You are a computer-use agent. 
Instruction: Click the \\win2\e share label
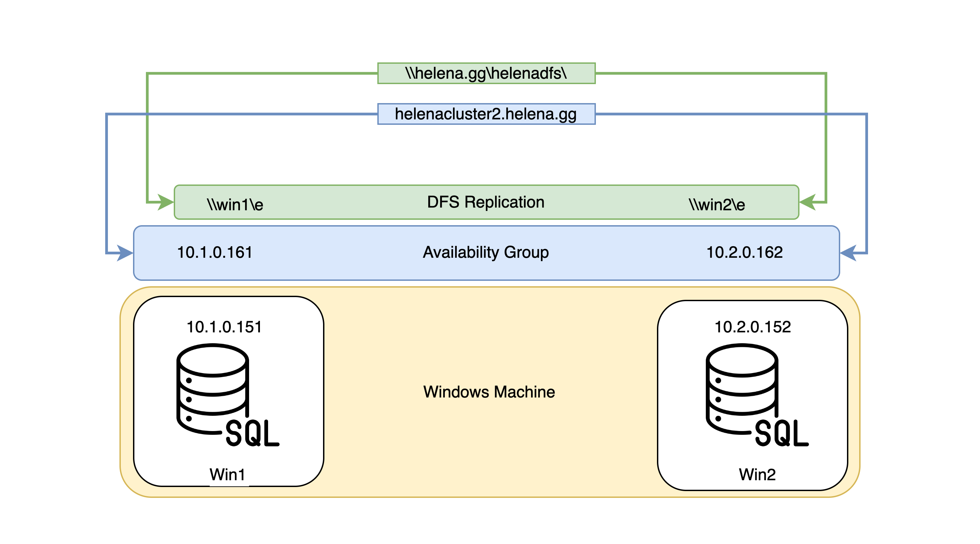717,205
